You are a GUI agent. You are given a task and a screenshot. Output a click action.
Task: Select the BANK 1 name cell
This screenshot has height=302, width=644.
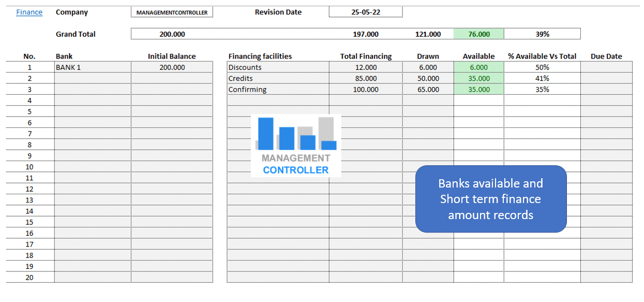tap(92, 67)
